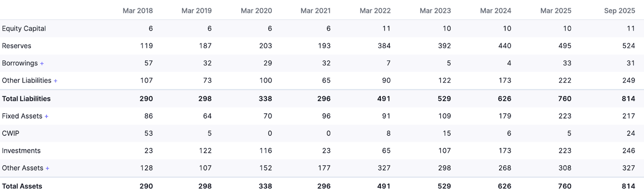Click the Mar 2018 column header

[x=138, y=11]
